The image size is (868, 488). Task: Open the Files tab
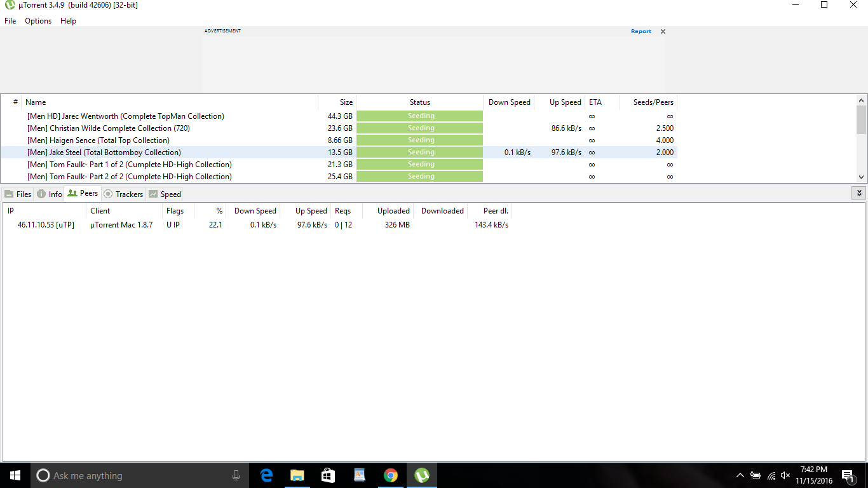[x=18, y=194]
